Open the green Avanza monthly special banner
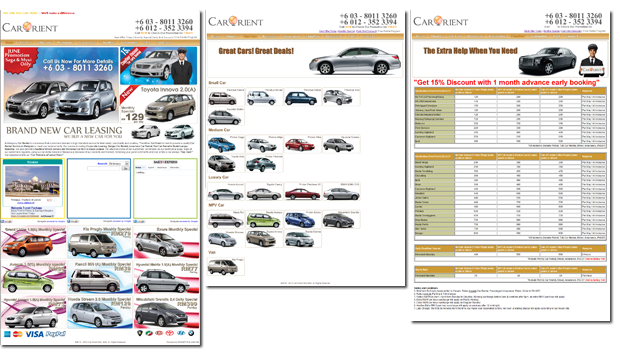620x360 pixels. coord(34,277)
